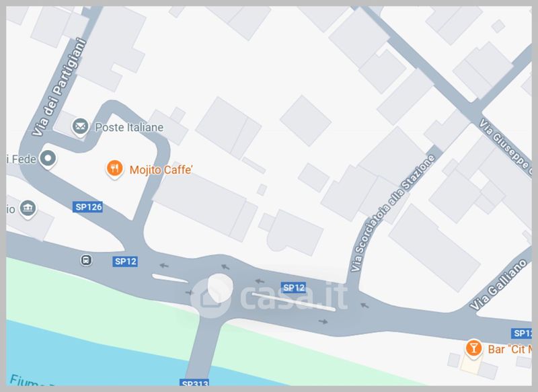
Task: Select the Mojito Caffe' restaurant pin
Action: [x=114, y=169]
